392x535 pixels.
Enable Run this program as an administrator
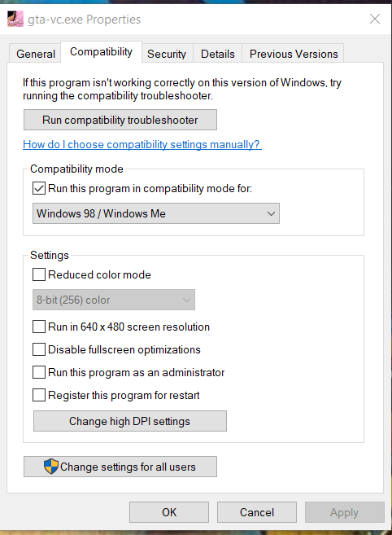click(39, 372)
